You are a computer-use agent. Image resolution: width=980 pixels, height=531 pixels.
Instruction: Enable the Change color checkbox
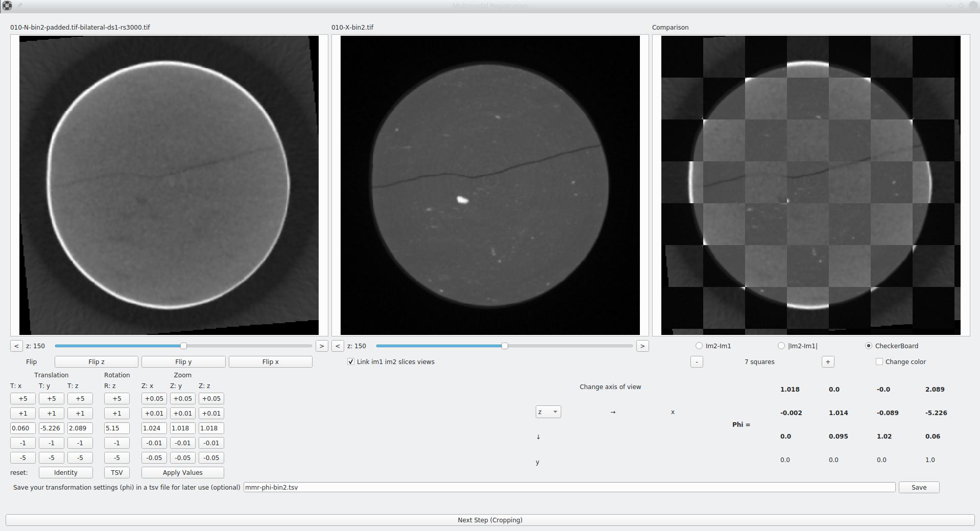click(879, 362)
